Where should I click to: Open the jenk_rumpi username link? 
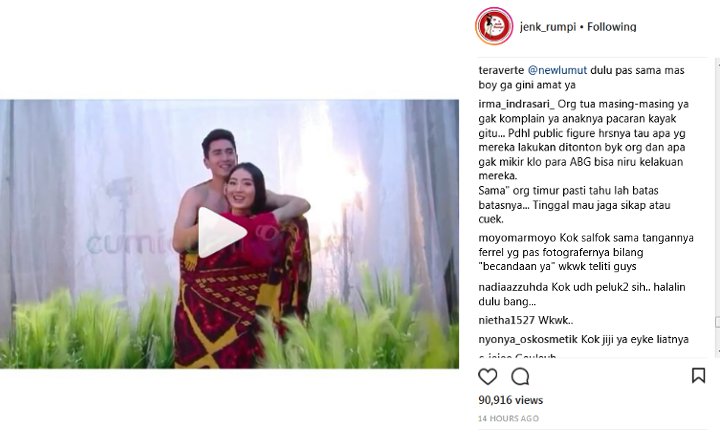(x=548, y=27)
